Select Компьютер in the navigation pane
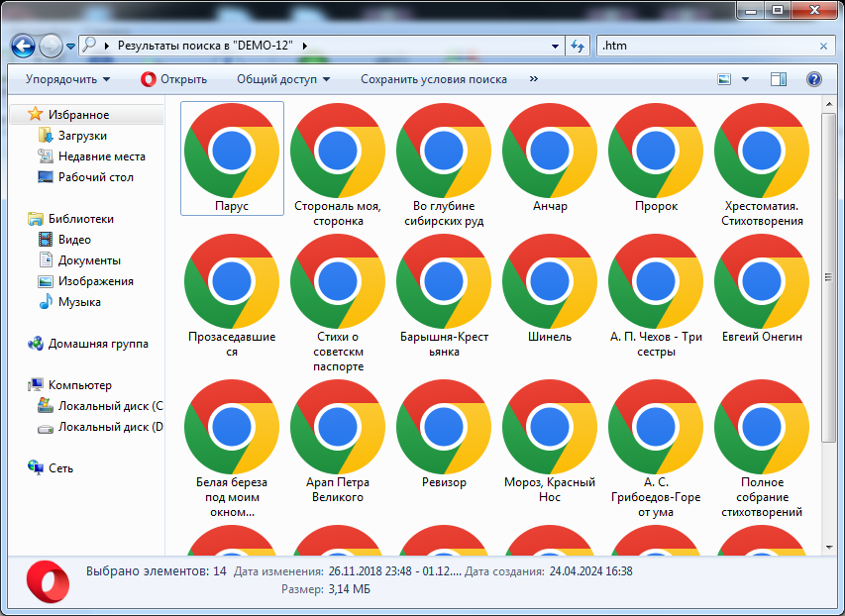 (x=80, y=385)
